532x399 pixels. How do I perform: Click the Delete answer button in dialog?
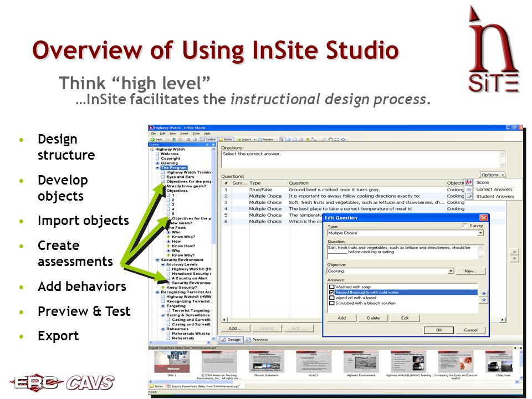[x=373, y=318]
